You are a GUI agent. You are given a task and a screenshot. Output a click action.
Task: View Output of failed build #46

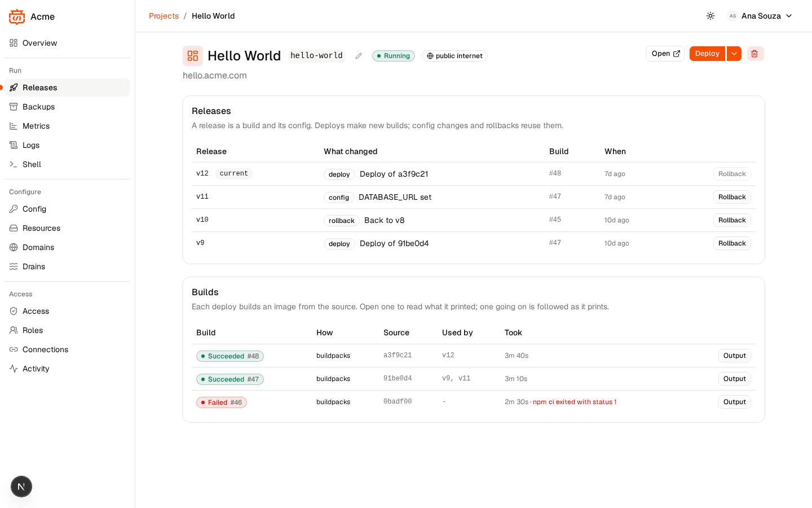[x=734, y=402]
